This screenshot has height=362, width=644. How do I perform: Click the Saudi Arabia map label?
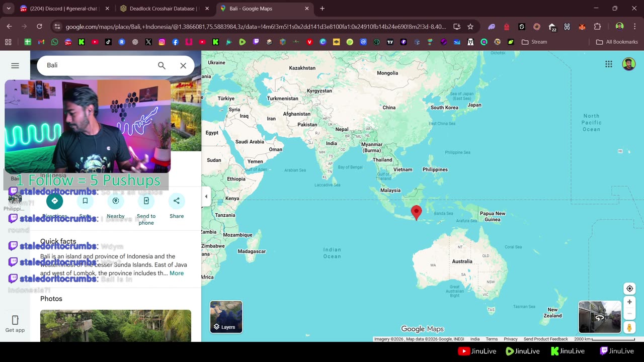250,142
